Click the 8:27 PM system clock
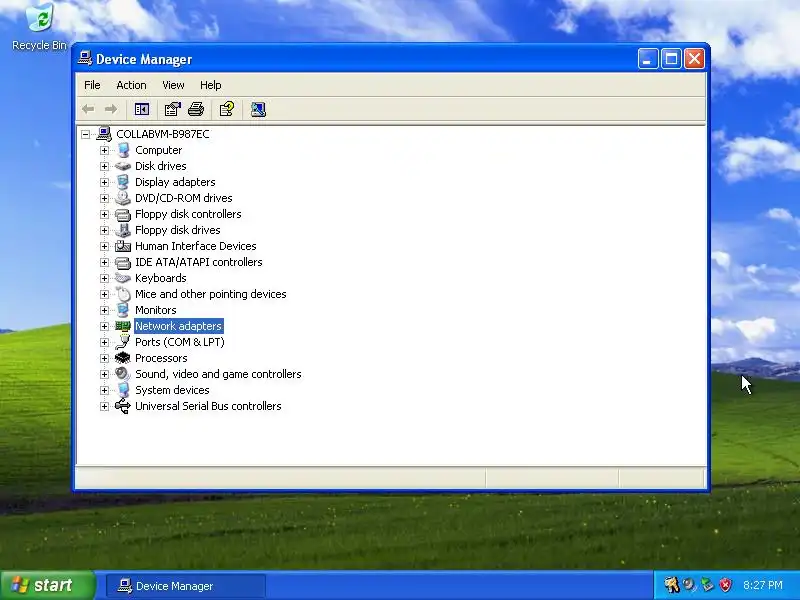 (763, 585)
